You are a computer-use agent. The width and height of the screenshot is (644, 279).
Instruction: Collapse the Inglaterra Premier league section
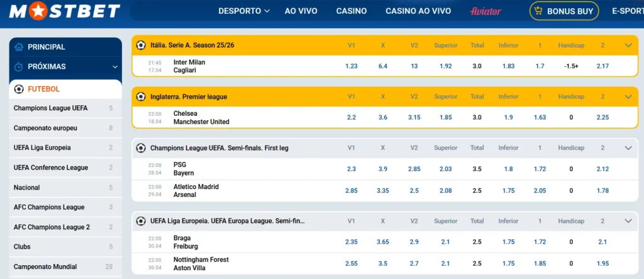point(628,97)
